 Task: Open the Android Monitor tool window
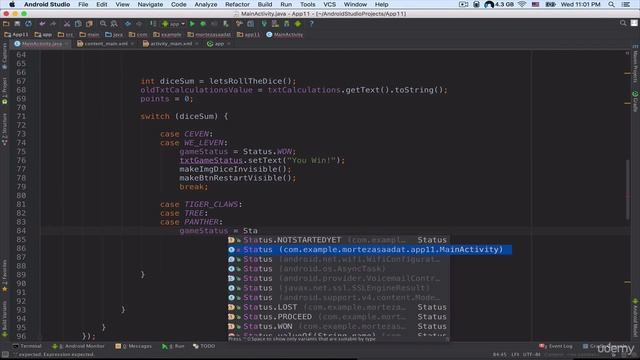pos(78,346)
